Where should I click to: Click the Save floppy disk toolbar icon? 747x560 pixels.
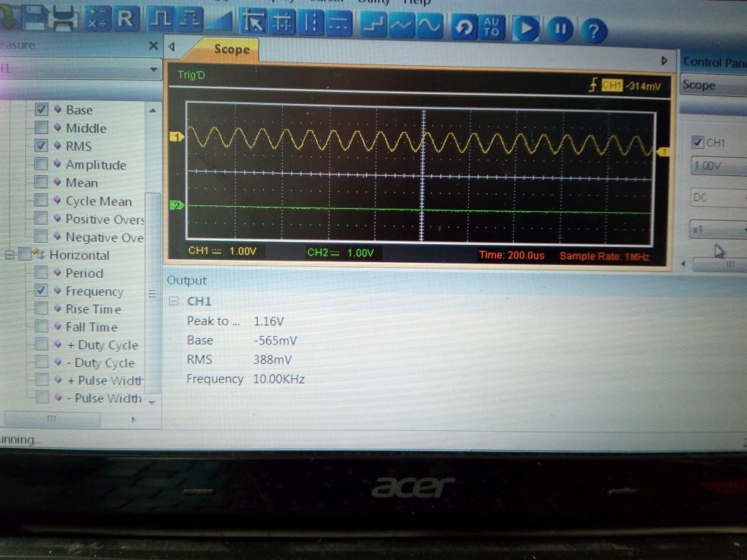point(34,18)
